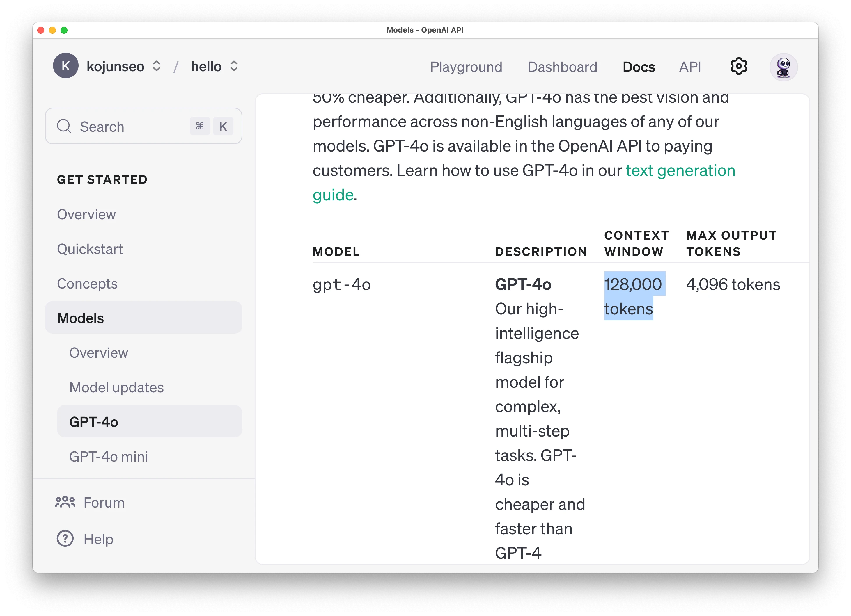This screenshot has height=616, width=851.
Task: Maximize the window with green button
Action: pyautogui.click(x=64, y=30)
